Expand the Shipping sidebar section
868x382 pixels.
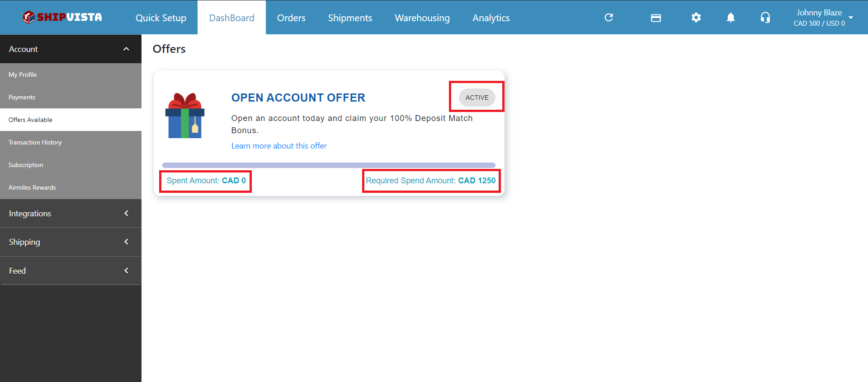click(x=71, y=242)
